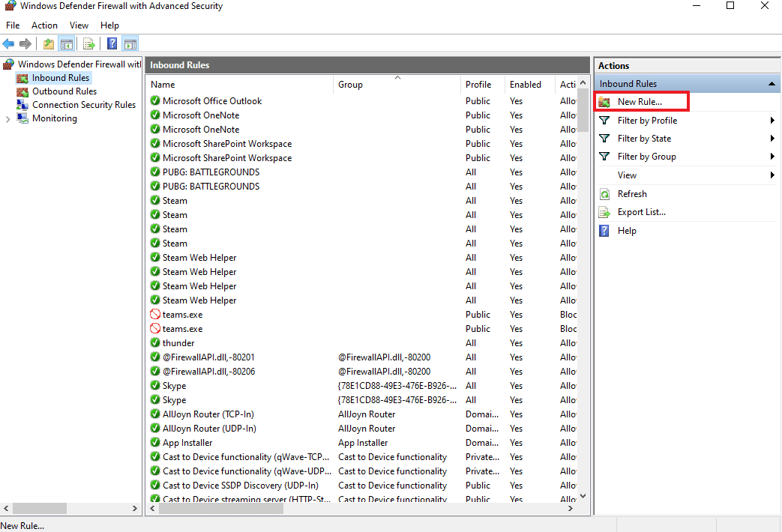Click the blue Help toolbar icon
The height and width of the screenshot is (532, 782).
[x=112, y=44]
